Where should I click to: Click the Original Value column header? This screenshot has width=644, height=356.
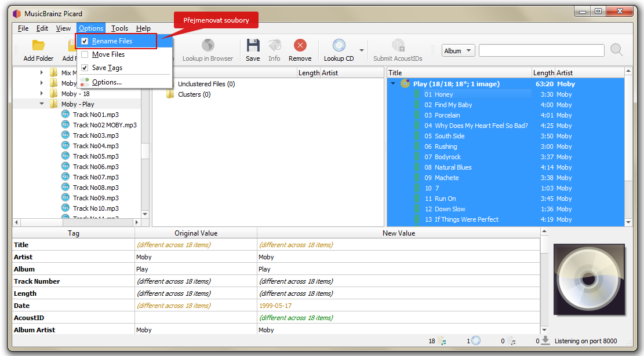coord(196,233)
